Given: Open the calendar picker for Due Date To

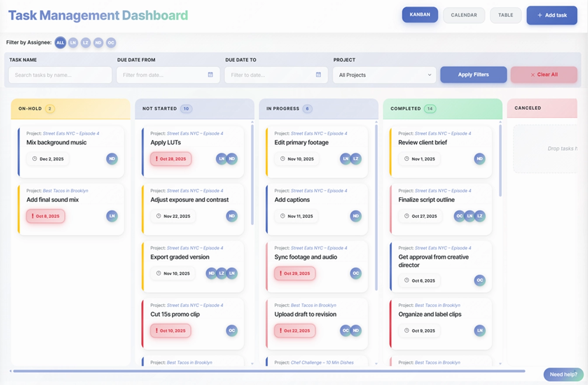Looking at the screenshot, I should coord(319,74).
